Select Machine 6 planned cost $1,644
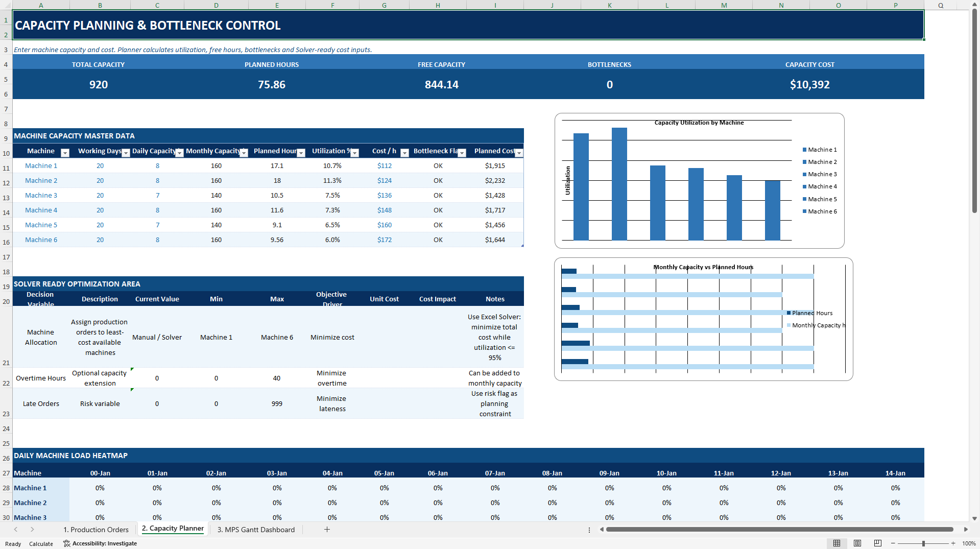This screenshot has width=980, height=549. coord(495,240)
